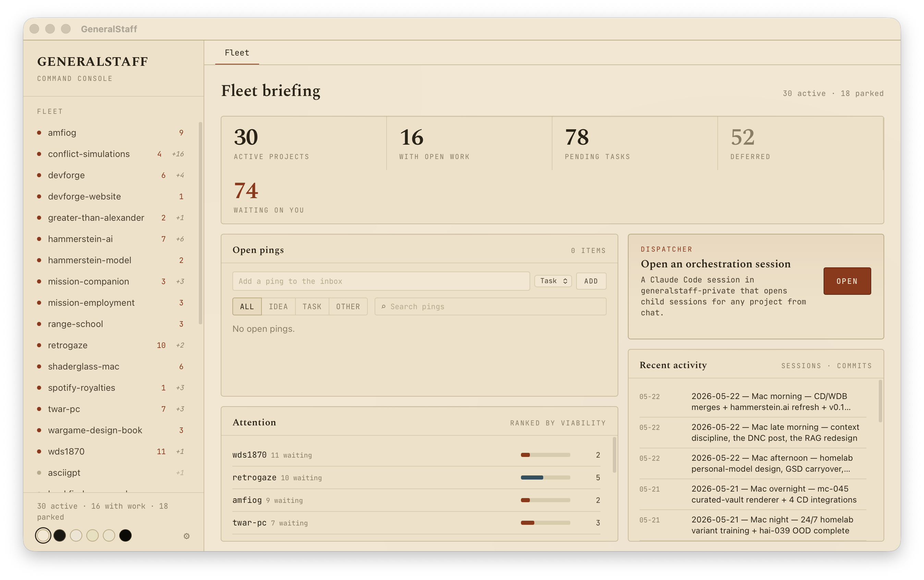Click the Attention list scrollbar
Viewport: 924px width, 580px height.
click(x=614, y=455)
